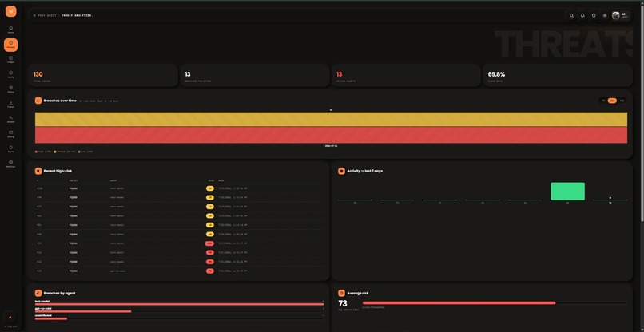Click the square A badge at the sidebar bottom
Image resolution: width=644 pixels, height=332 pixels.
[x=10, y=317]
